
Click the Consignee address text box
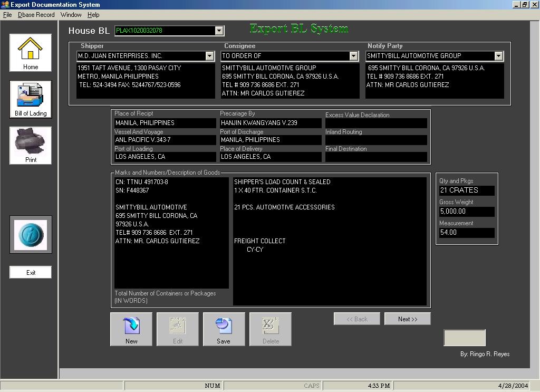(290, 81)
